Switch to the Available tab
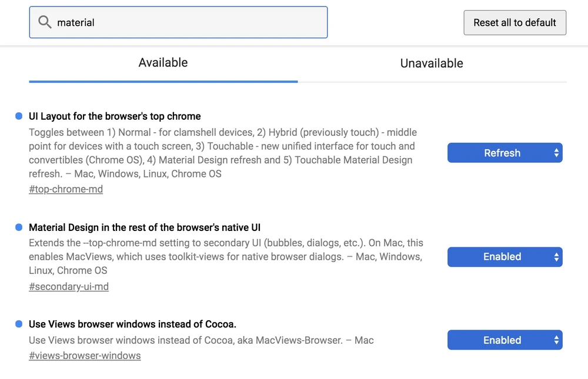This screenshot has height=379, width=588. point(163,63)
